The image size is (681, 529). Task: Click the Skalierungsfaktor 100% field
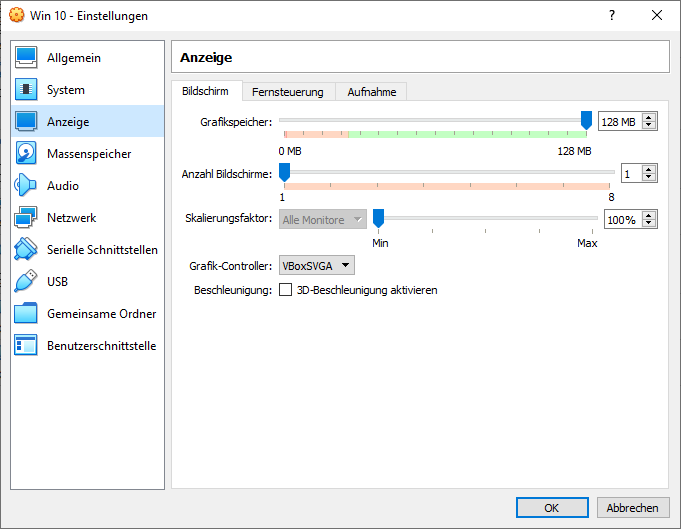pos(623,219)
